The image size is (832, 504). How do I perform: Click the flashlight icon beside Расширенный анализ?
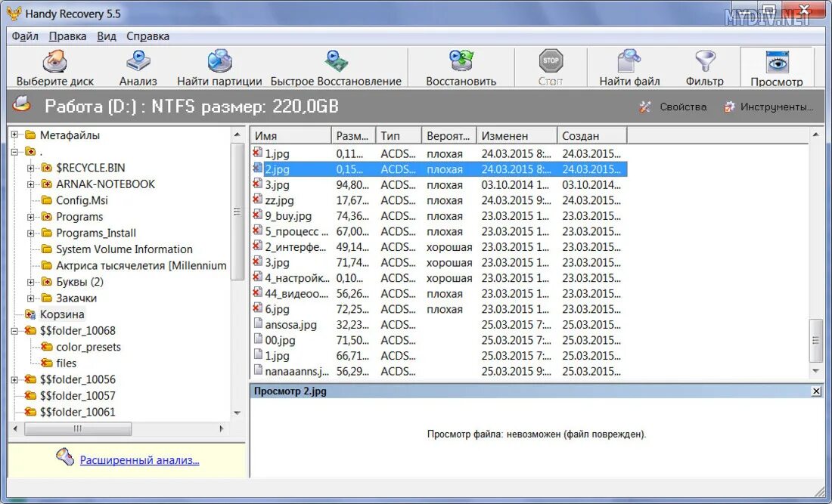(65, 456)
